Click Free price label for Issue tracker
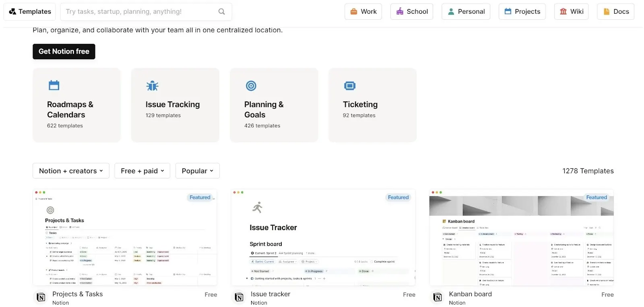The width and height of the screenshot is (644, 307). pyautogui.click(x=409, y=295)
